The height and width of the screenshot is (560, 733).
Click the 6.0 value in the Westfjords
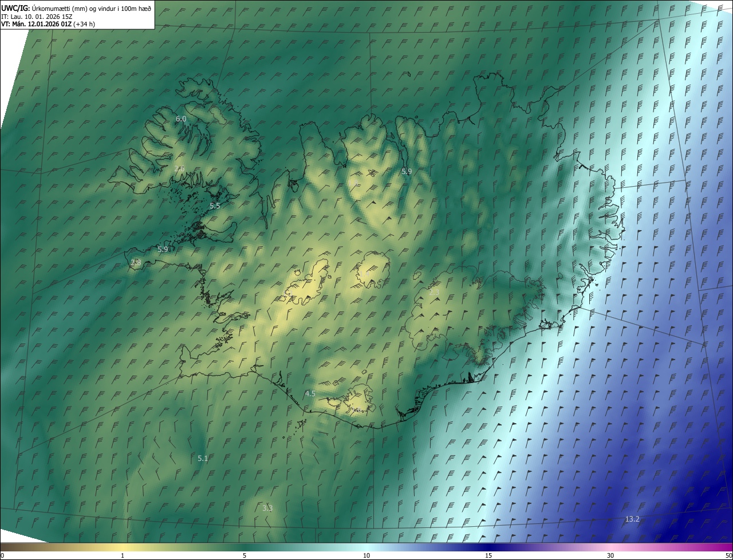181,119
